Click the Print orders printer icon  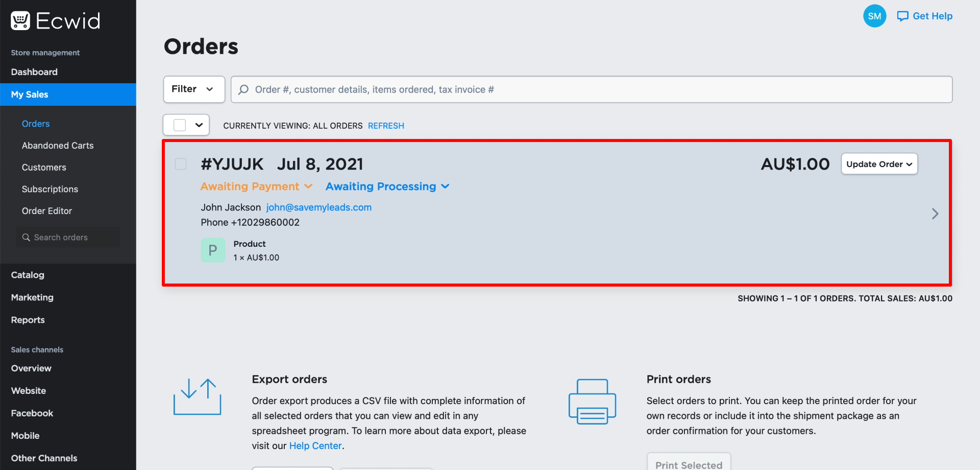point(592,402)
